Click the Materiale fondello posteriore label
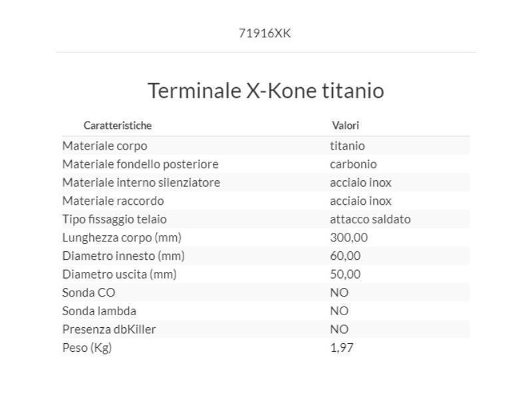 click(140, 164)
